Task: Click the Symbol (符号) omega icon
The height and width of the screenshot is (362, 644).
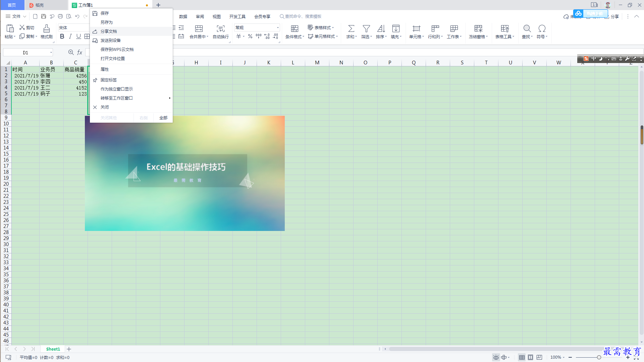Action: [x=542, y=28]
